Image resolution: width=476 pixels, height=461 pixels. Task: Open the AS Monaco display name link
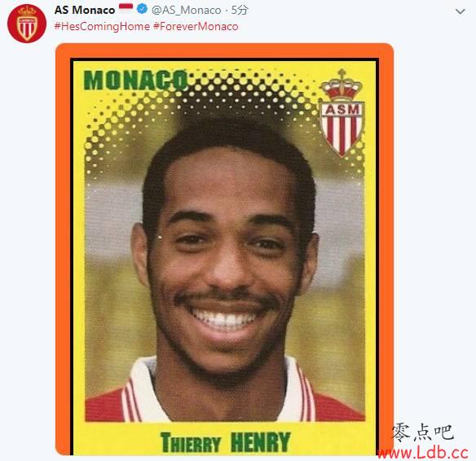(x=85, y=10)
